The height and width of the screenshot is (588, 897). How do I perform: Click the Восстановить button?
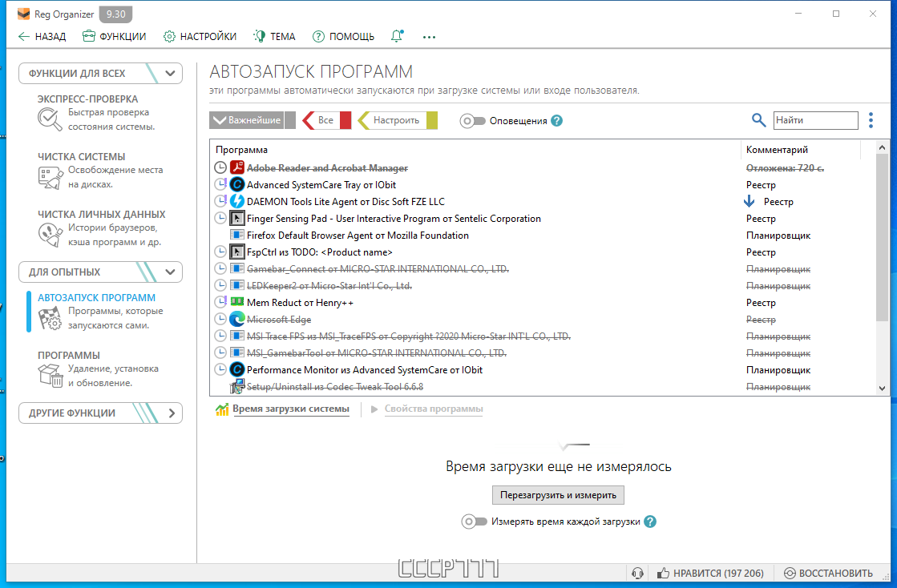tap(828, 573)
